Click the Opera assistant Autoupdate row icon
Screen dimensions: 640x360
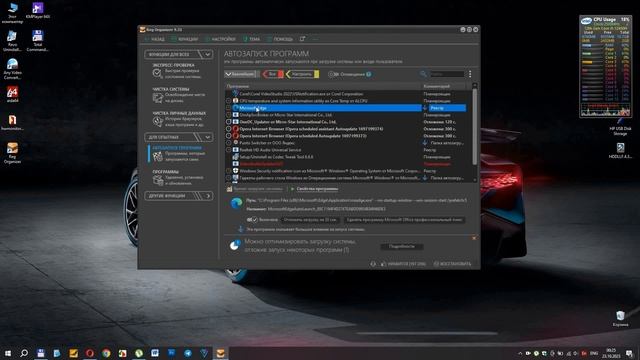[236, 129]
